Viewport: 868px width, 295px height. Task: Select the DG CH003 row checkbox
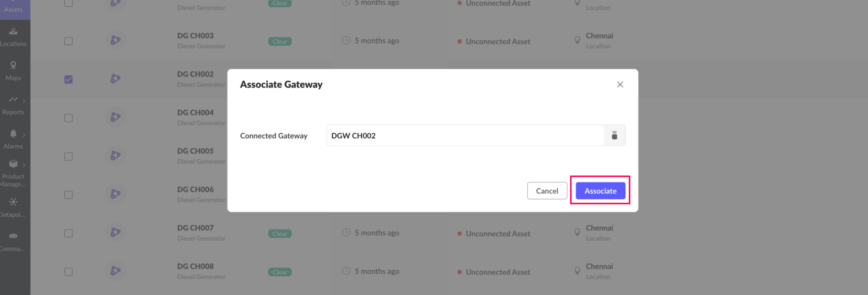(68, 41)
